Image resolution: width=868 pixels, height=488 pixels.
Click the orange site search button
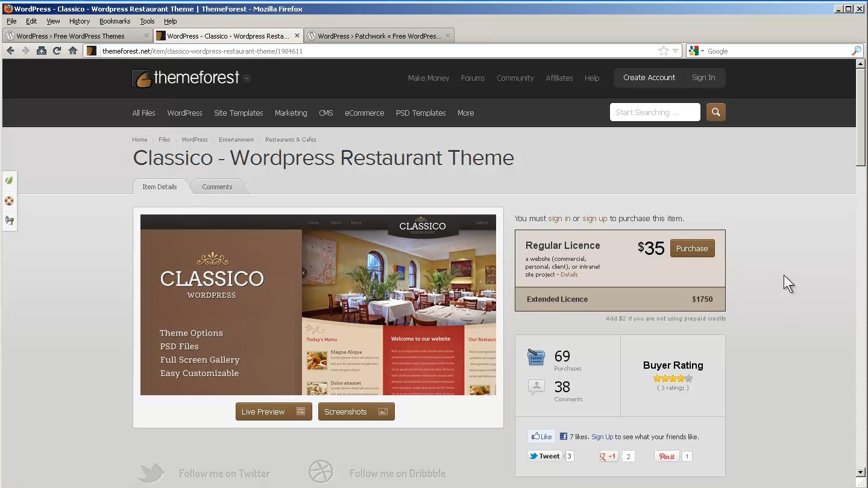pos(715,112)
